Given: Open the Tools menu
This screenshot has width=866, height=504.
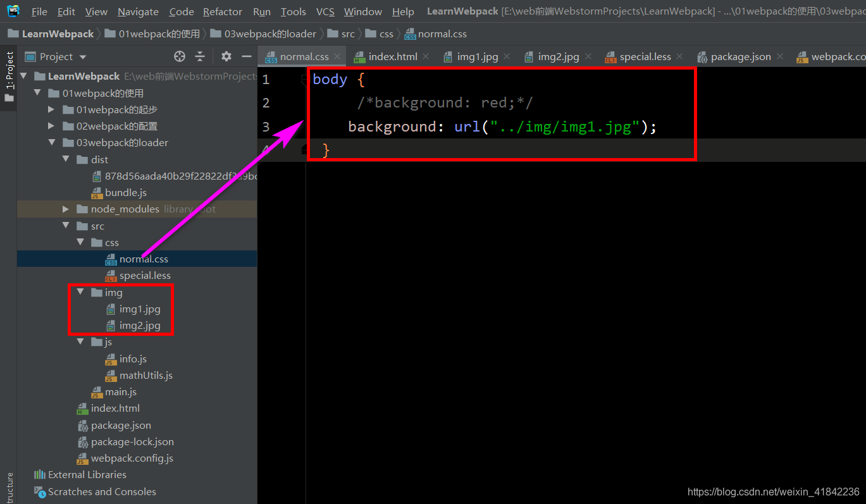Looking at the screenshot, I should coord(294,11).
